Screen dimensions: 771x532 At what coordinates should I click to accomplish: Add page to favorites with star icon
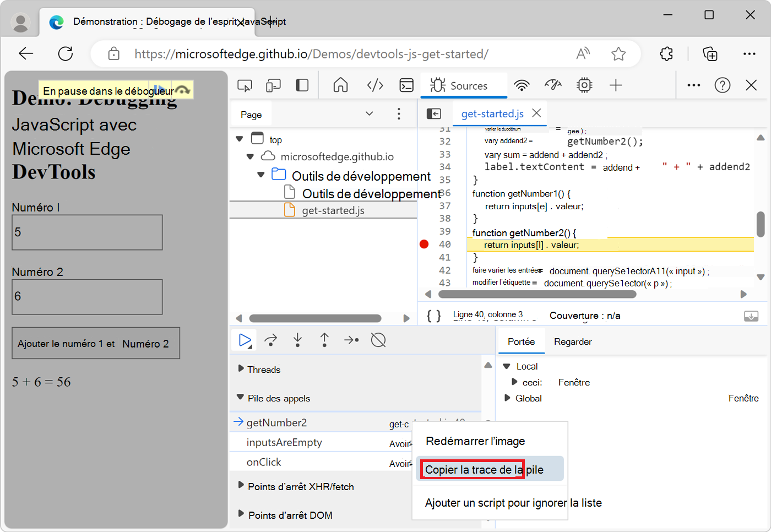pos(618,53)
